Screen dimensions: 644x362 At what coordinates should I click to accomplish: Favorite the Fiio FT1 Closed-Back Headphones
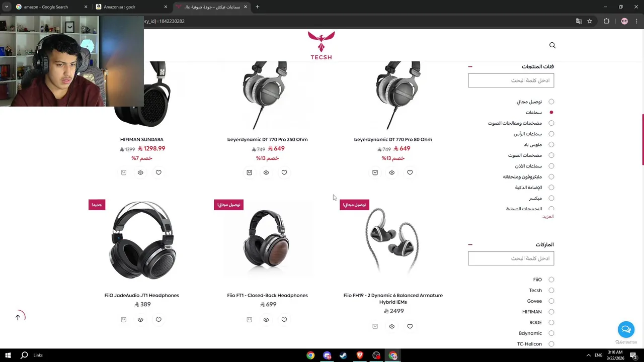point(284,320)
